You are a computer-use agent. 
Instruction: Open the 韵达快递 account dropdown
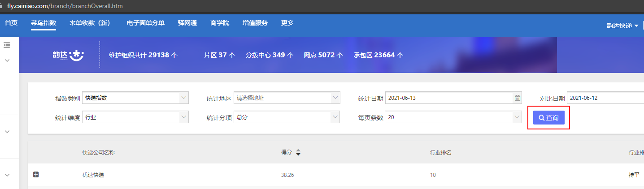622,26
